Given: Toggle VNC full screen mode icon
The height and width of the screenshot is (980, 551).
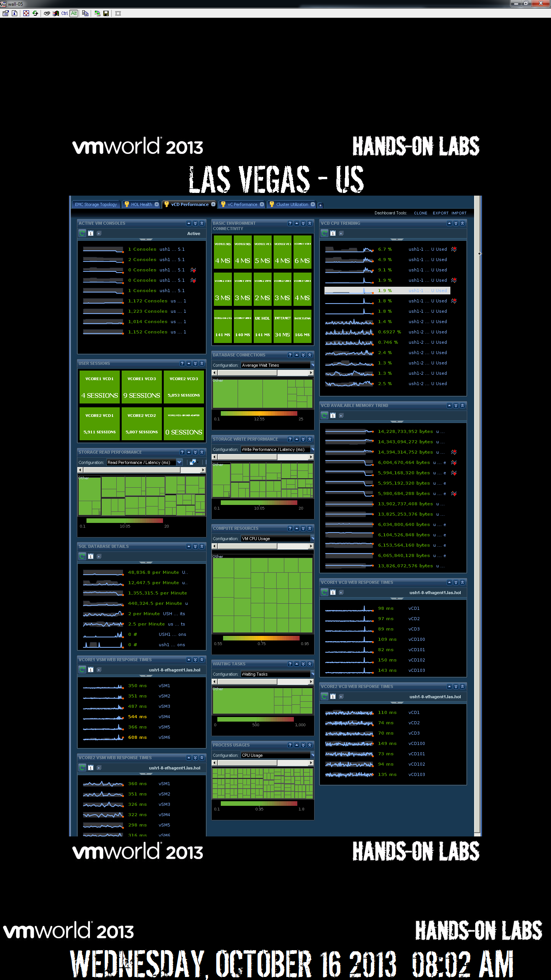Looking at the screenshot, I should [26, 13].
